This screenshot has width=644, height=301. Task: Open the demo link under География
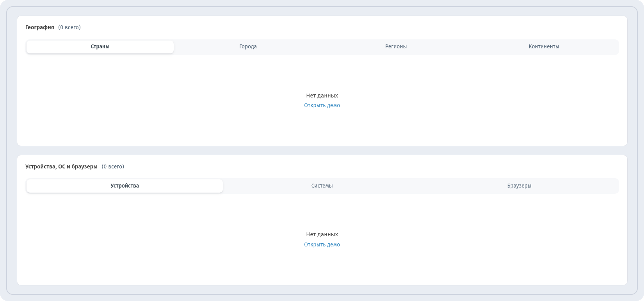[x=322, y=106]
